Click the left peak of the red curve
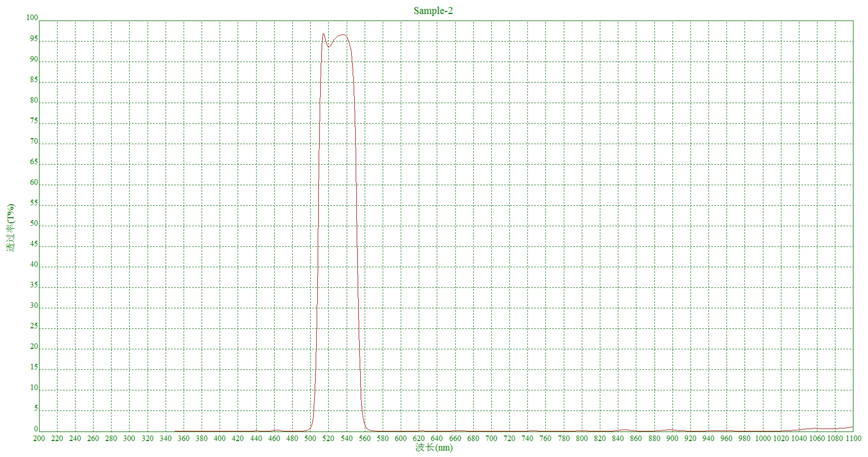Screen dimensions: 868x457 click(324, 34)
